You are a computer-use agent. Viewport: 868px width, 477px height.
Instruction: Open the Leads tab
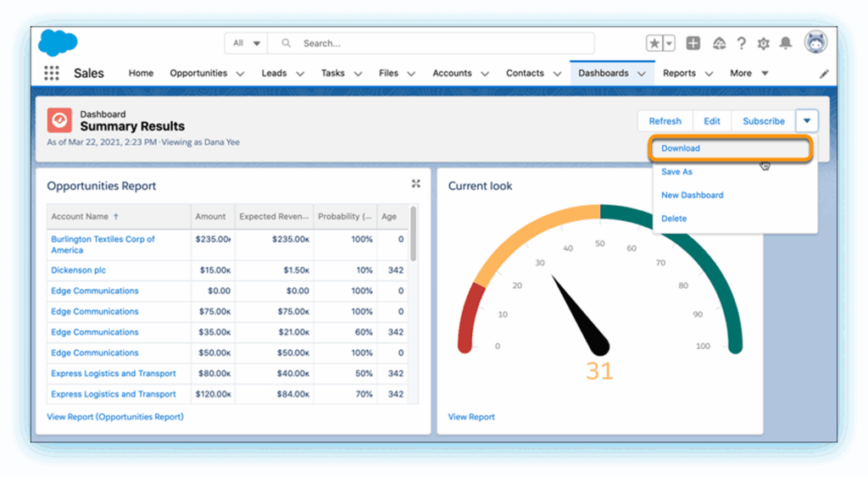274,73
